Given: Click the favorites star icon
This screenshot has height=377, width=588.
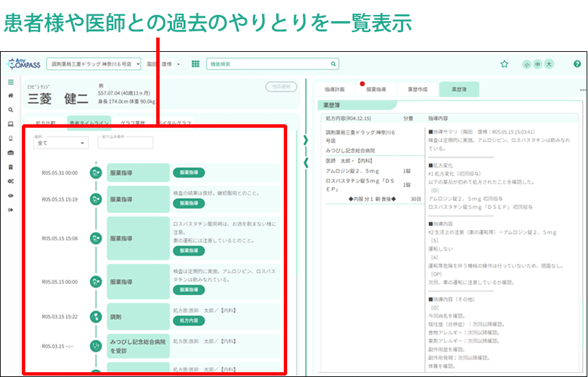Looking at the screenshot, I should [x=504, y=64].
